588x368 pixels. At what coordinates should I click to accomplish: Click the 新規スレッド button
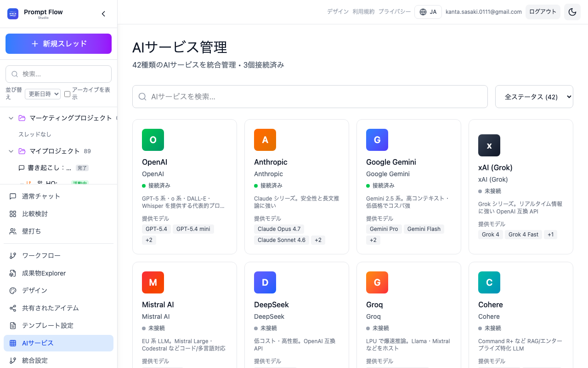click(x=58, y=44)
